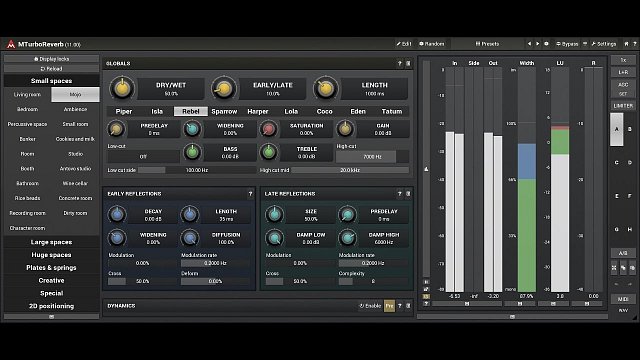Select the Lola tab
Viewport: 640px width, 360px height.
pyautogui.click(x=291, y=111)
